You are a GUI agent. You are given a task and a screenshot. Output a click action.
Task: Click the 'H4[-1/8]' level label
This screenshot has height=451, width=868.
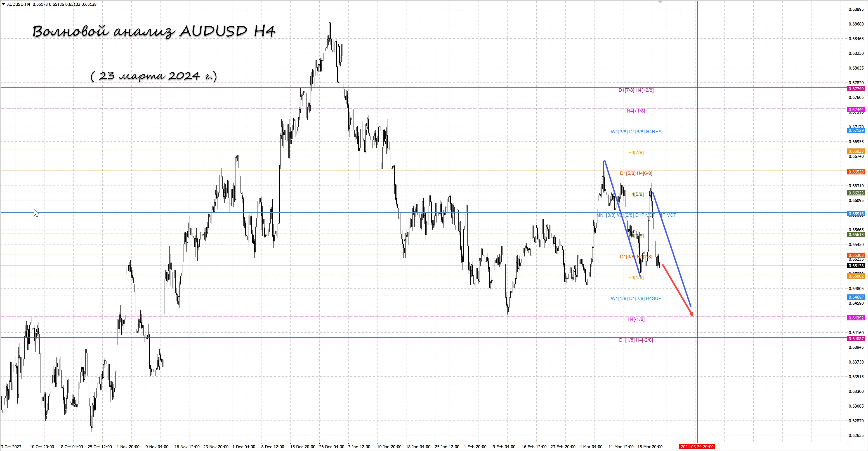(636, 319)
